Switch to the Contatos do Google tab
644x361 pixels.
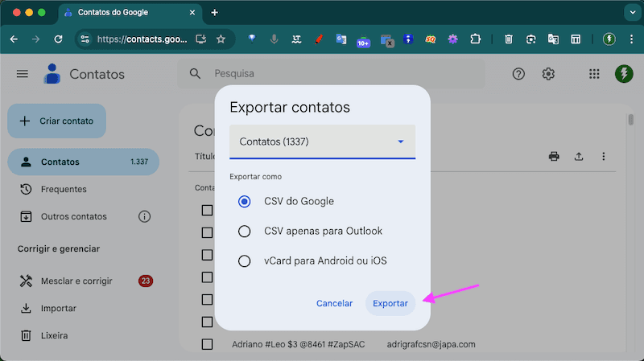pos(130,13)
